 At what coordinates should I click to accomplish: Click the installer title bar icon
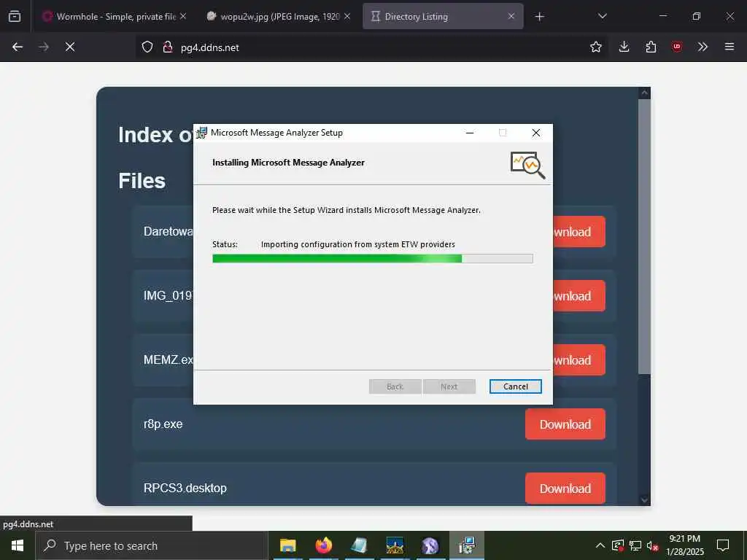pyautogui.click(x=202, y=133)
